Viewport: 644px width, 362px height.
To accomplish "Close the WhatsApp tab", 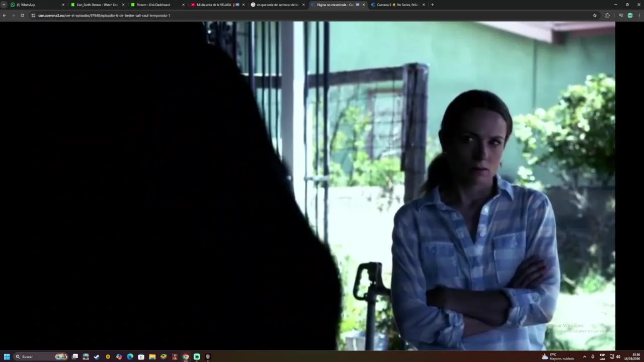I will point(63,5).
